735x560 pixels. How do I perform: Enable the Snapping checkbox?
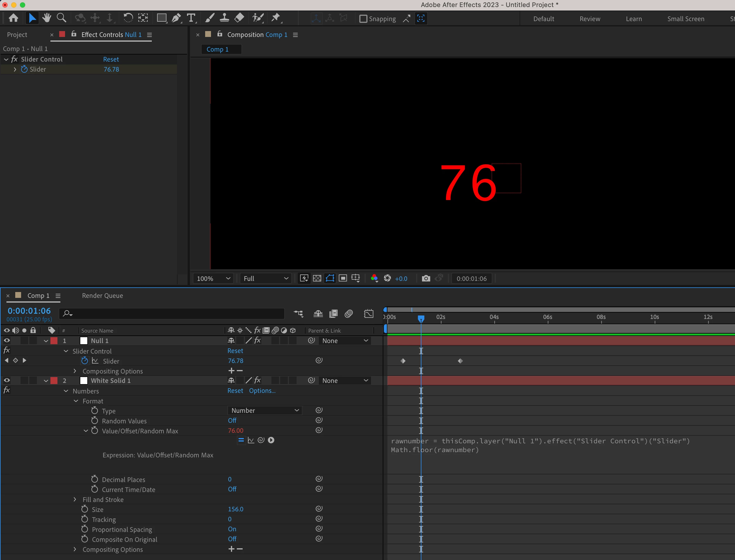coord(363,19)
